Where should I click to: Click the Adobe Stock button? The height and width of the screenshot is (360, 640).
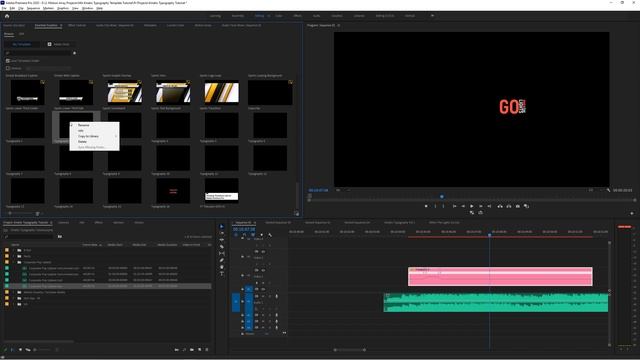pos(59,44)
